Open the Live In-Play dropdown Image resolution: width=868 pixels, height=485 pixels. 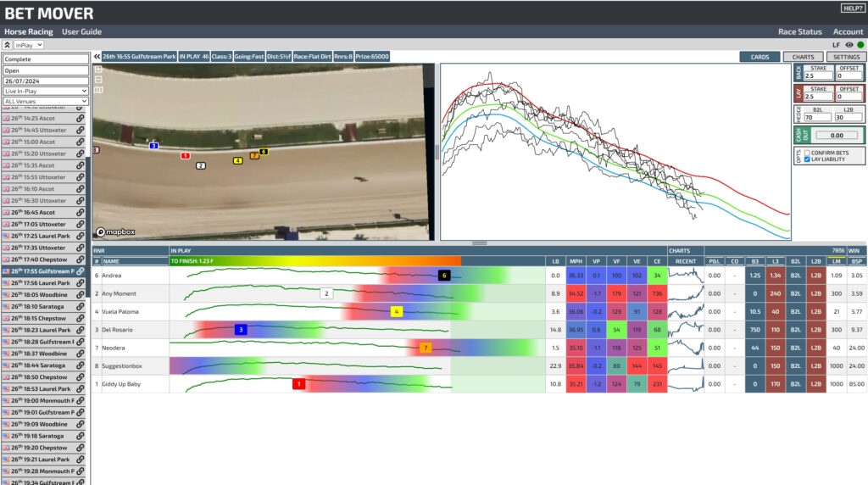tap(46, 91)
